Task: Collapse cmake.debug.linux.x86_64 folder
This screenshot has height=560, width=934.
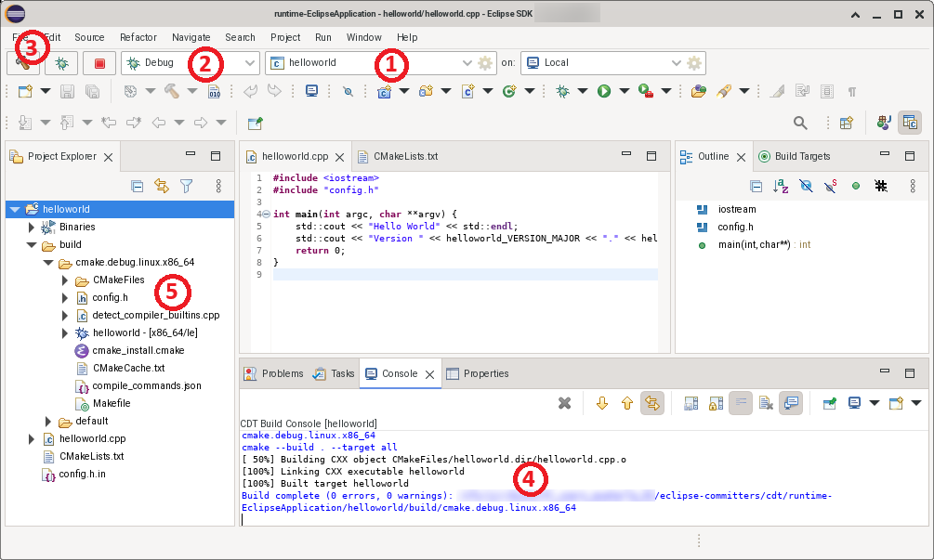Action: coord(48,263)
